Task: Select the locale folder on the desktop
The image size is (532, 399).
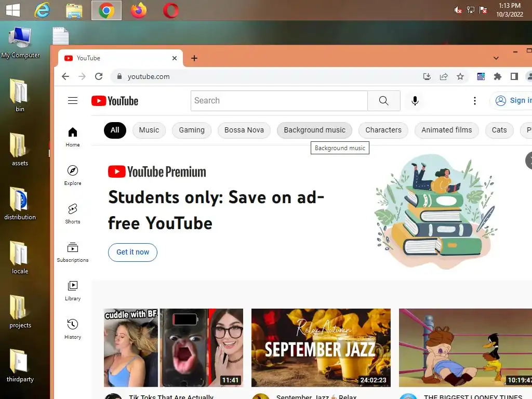Action: tap(20, 258)
